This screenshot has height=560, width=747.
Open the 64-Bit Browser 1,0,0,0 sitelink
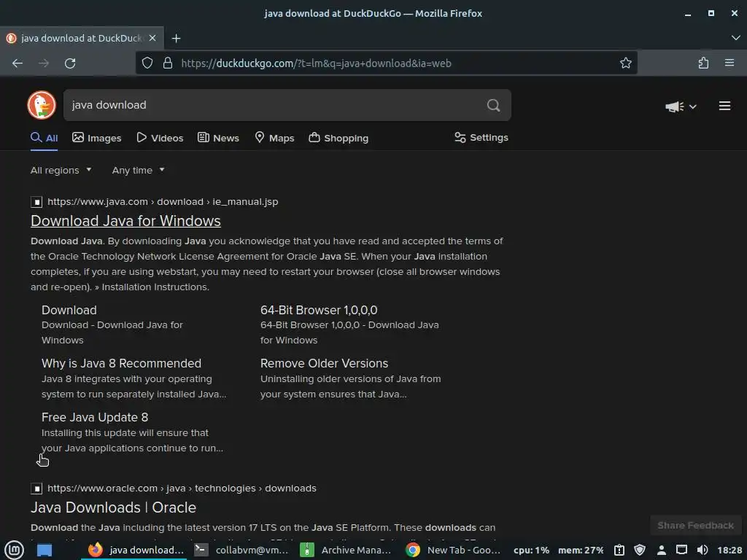point(319,310)
